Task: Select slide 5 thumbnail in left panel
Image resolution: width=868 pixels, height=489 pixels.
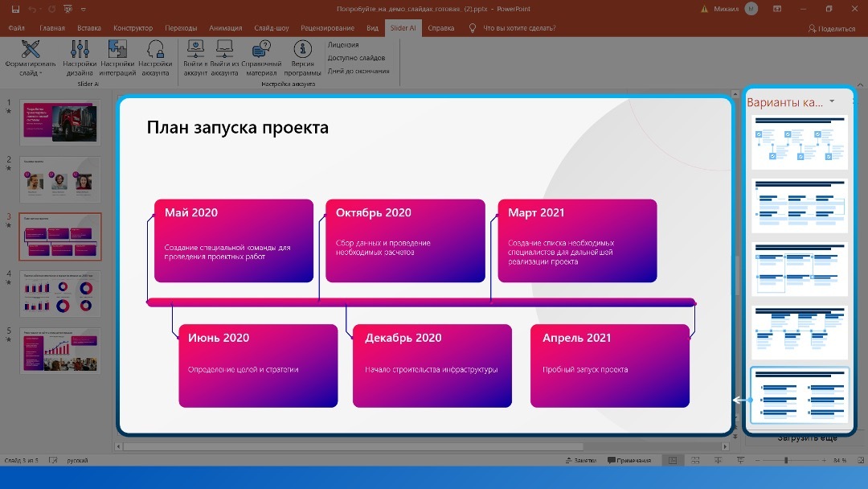Action: (60, 350)
